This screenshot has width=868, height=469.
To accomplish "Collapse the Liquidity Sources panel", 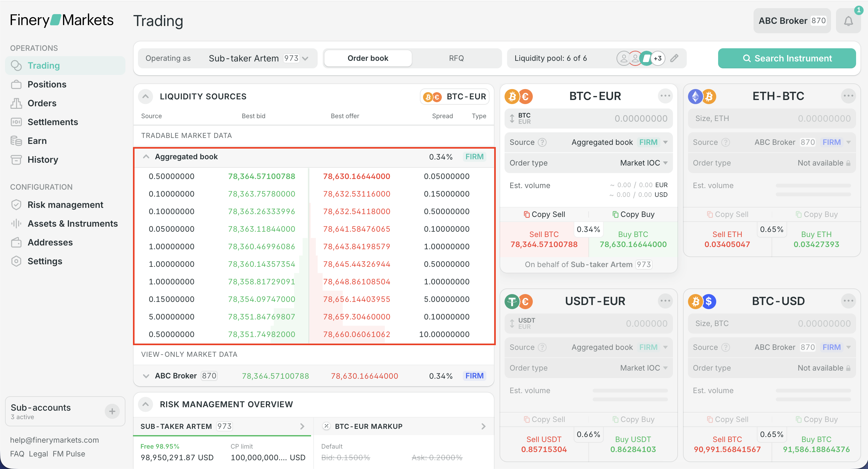I will pyautogui.click(x=146, y=96).
